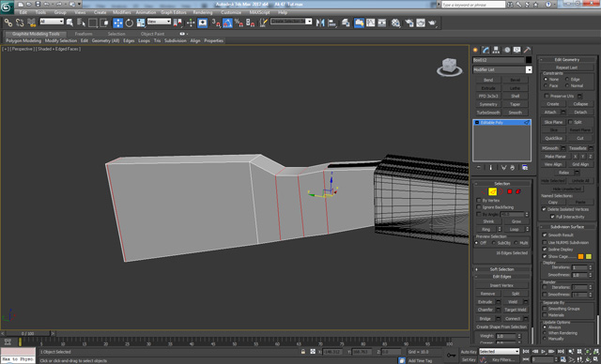The image size is (601, 364).
Task: Click the ViewCube in the viewport
Action: (449, 67)
